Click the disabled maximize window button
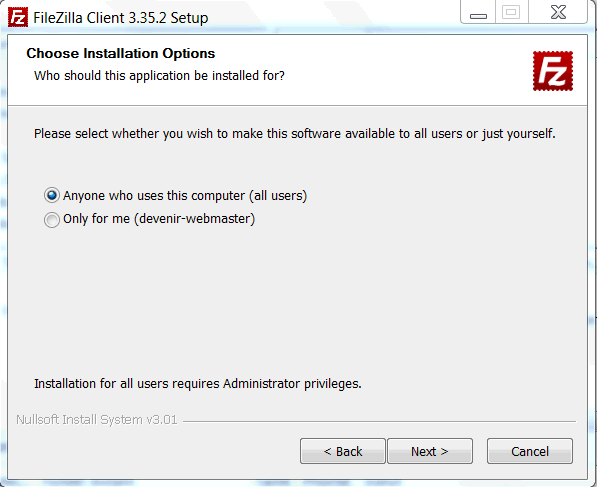The height and width of the screenshot is (487, 597). point(511,13)
